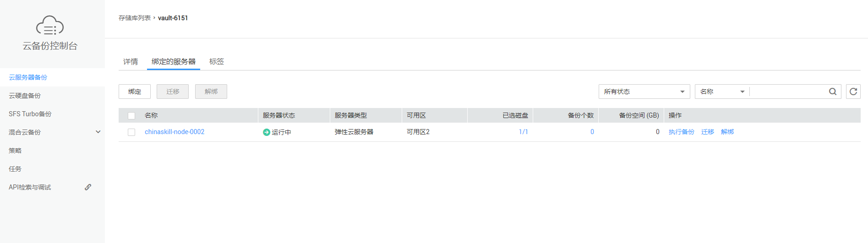Switch to the 标签 tab
Viewport: 868px width, 243px height.
(217, 61)
